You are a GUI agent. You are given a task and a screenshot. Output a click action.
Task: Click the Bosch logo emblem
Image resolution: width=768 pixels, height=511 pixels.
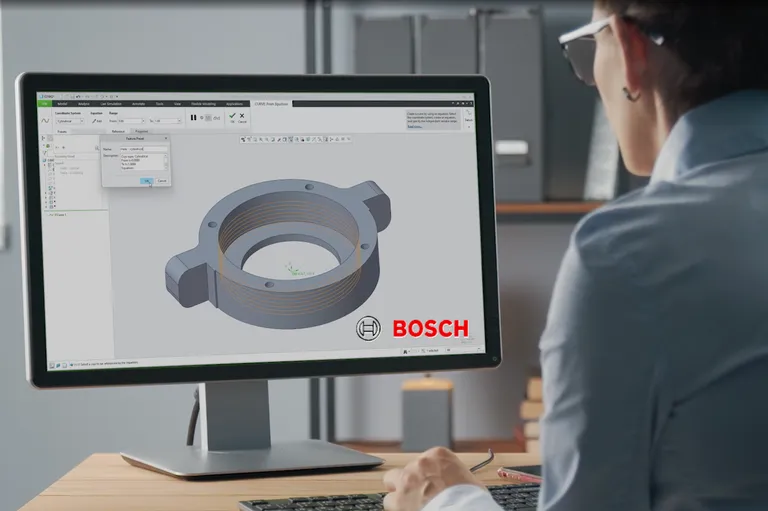click(x=368, y=328)
